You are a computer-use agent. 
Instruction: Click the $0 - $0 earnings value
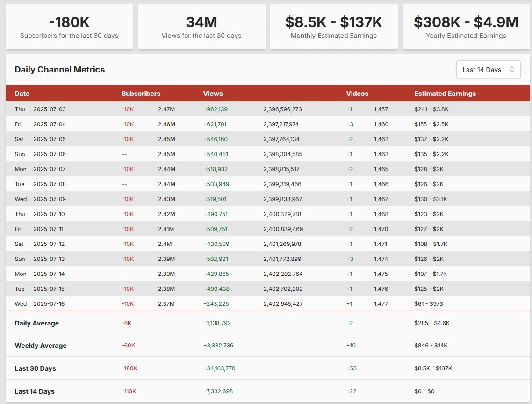[x=424, y=391]
